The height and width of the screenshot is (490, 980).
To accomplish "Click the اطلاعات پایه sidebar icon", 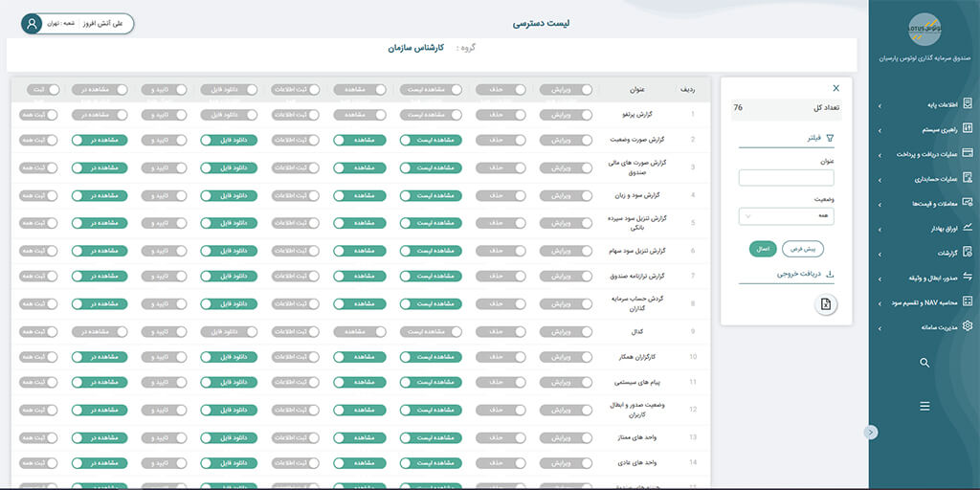I will point(968,103).
